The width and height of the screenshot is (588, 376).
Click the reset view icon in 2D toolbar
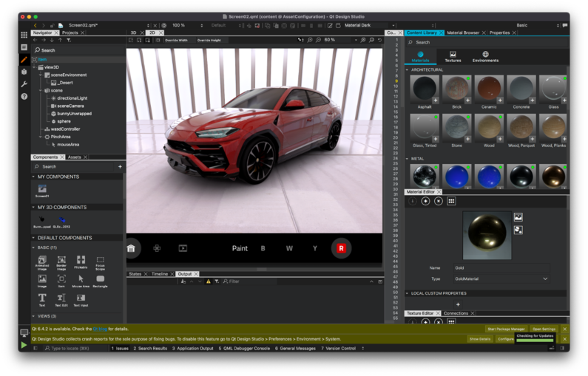point(380,40)
